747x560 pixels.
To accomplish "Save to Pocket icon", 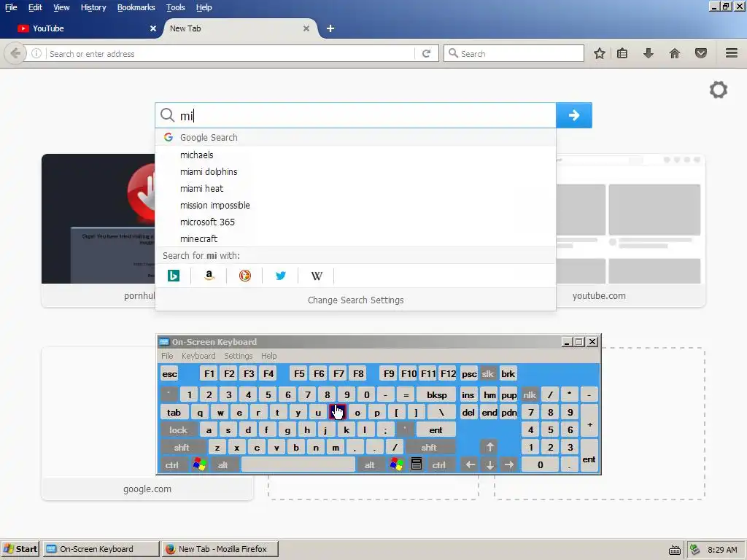I will (701, 53).
